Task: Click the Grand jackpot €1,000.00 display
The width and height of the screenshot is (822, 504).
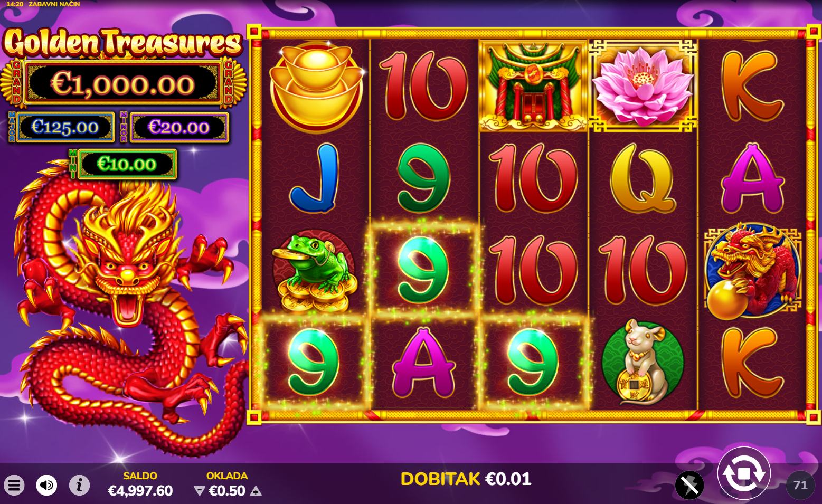Action: (122, 83)
